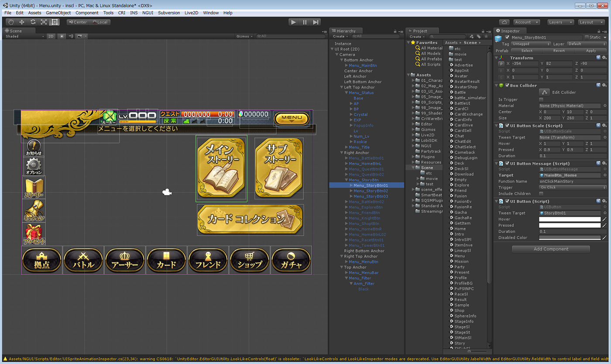Open the NGUI menu

(x=148, y=13)
